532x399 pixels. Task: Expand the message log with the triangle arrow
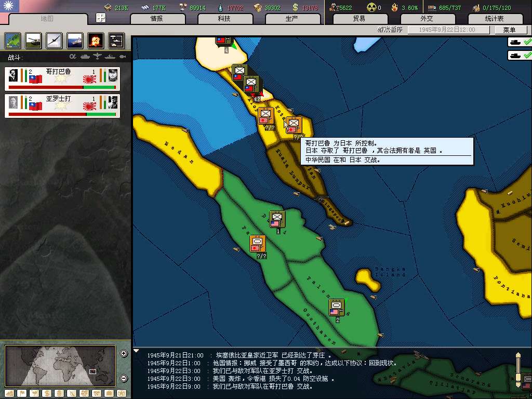[137, 351]
